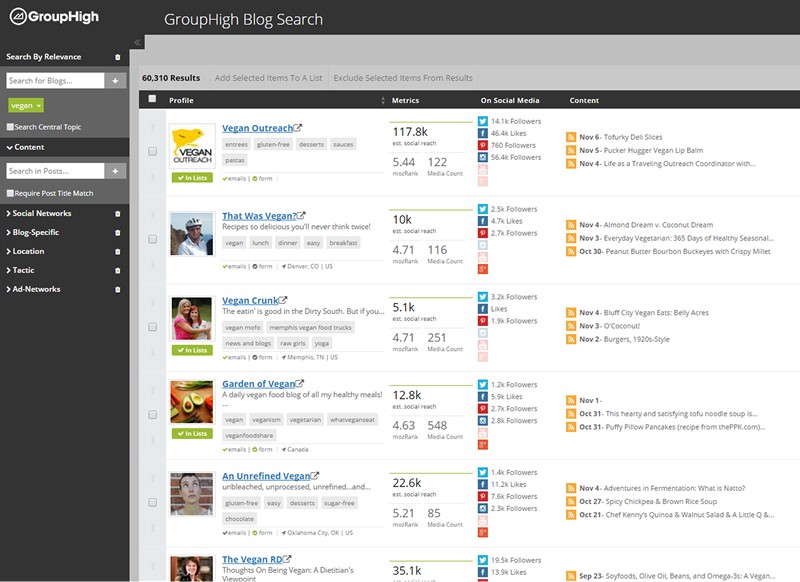
Task: Open the Vegan Outreach chick logo thumbnail
Action: [192, 146]
